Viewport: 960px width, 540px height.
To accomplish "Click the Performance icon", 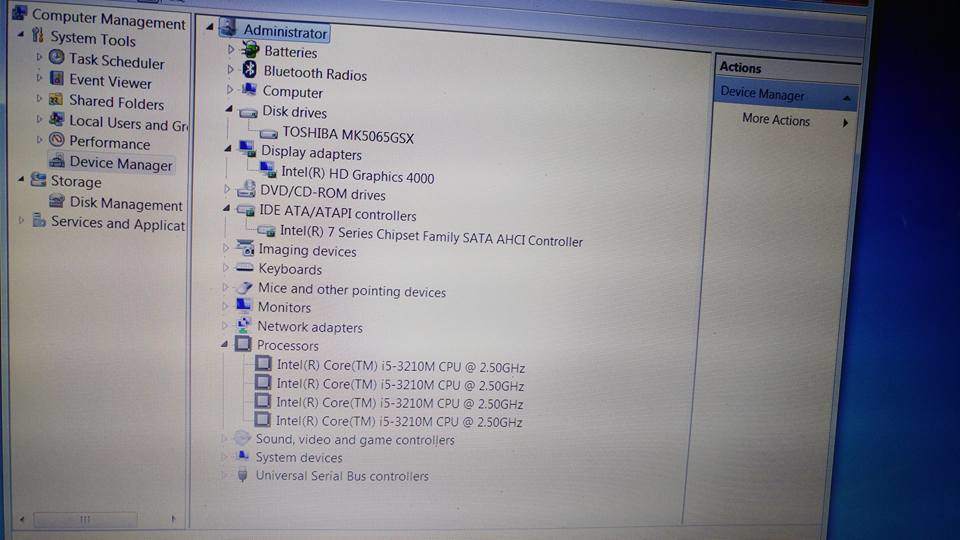I will [56, 140].
